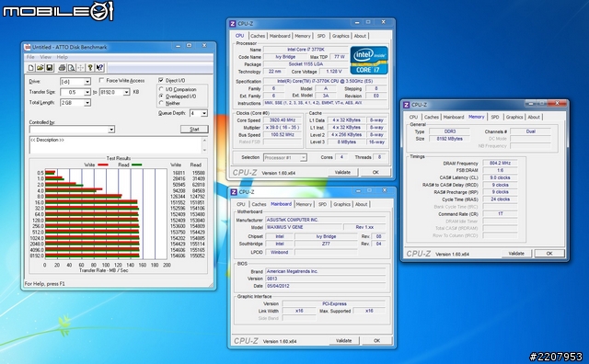Switch to Caches tab in top CPU-Z window
The height and width of the screenshot is (364, 589).
[x=258, y=36]
